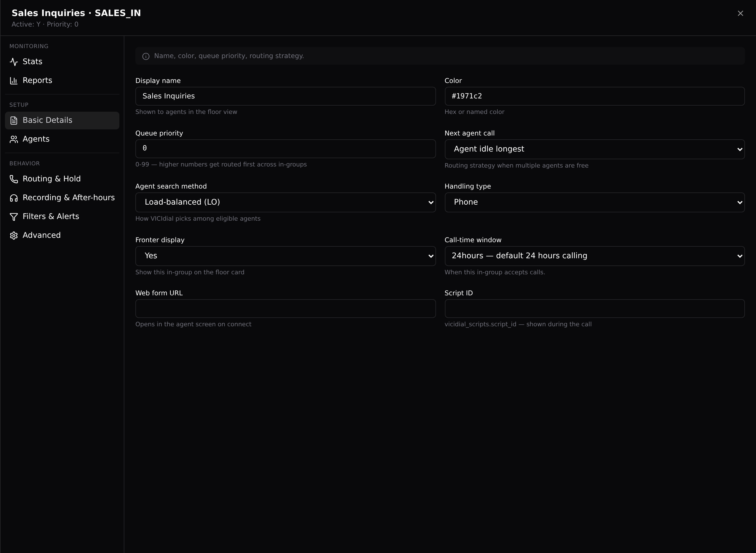Image resolution: width=756 pixels, height=553 pixels.
Task: Open the Handling type dropdown
Action: pyautogui.click(x=594, y=202)
